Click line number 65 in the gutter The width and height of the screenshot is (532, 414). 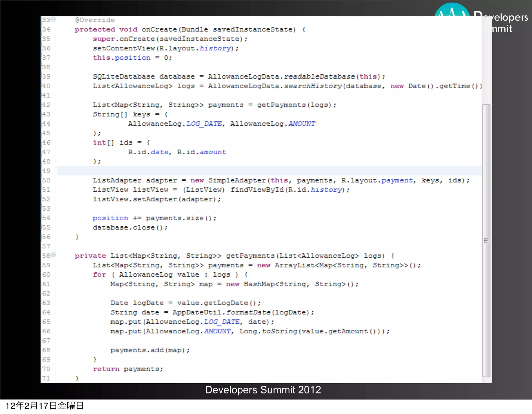(x=46, y=322)
